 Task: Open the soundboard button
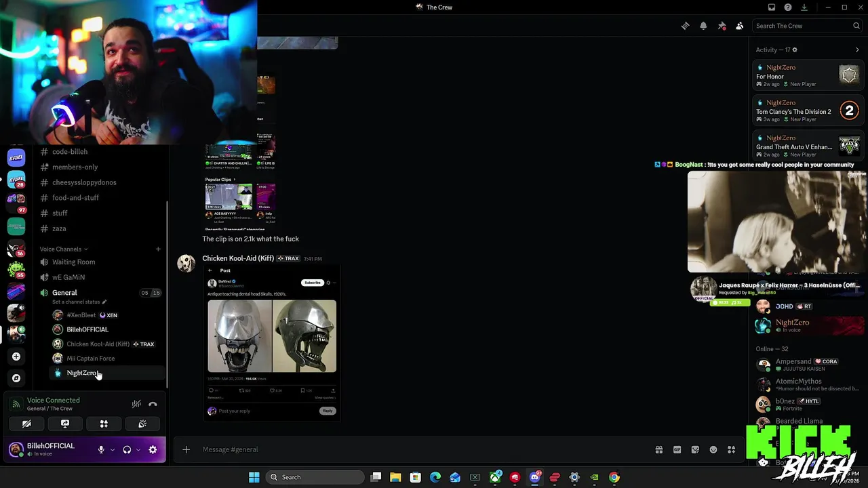(x=142, y=424)
